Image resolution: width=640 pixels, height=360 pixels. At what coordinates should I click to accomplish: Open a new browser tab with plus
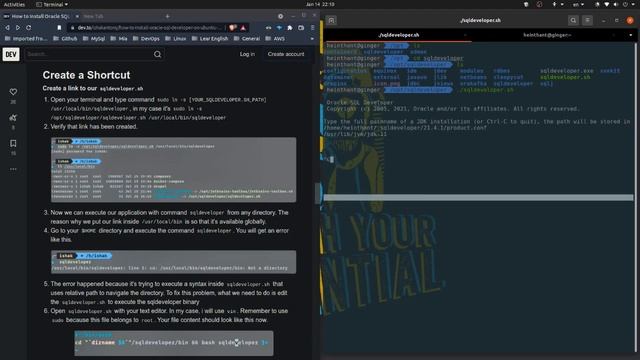[x=167, y=16]
